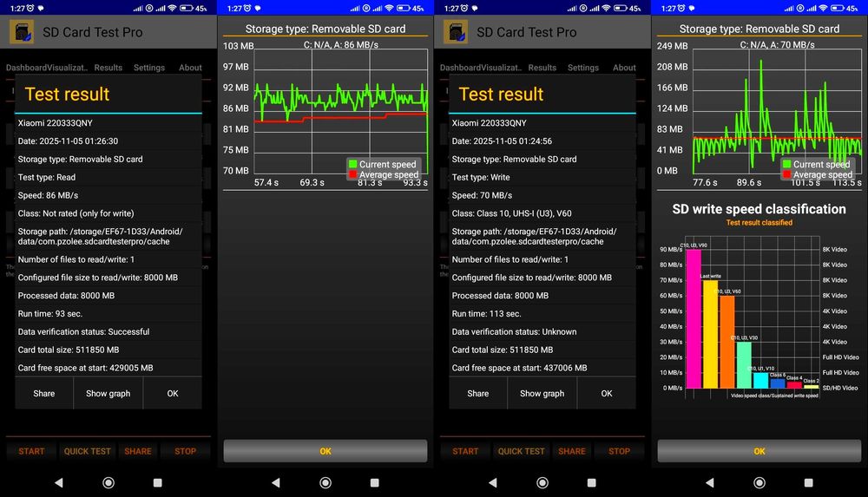Tap the recents square below the Read test result screen
This screenshot has width=868, height=497.
tap(158, 482)
